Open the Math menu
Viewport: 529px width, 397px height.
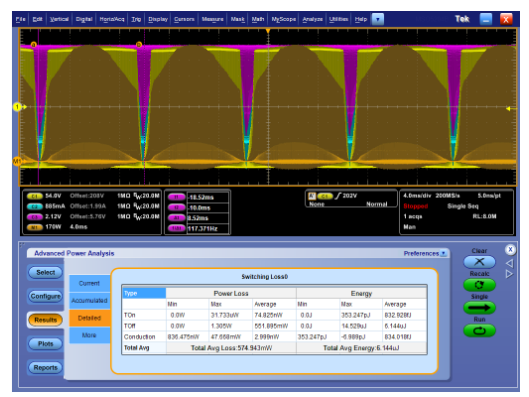point(258,19)
